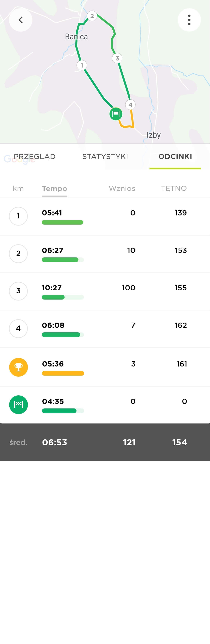The width and height of the screenshot is (210, 644).
Task: Select the Tempo column header
Action: click(x=54, y=189)
